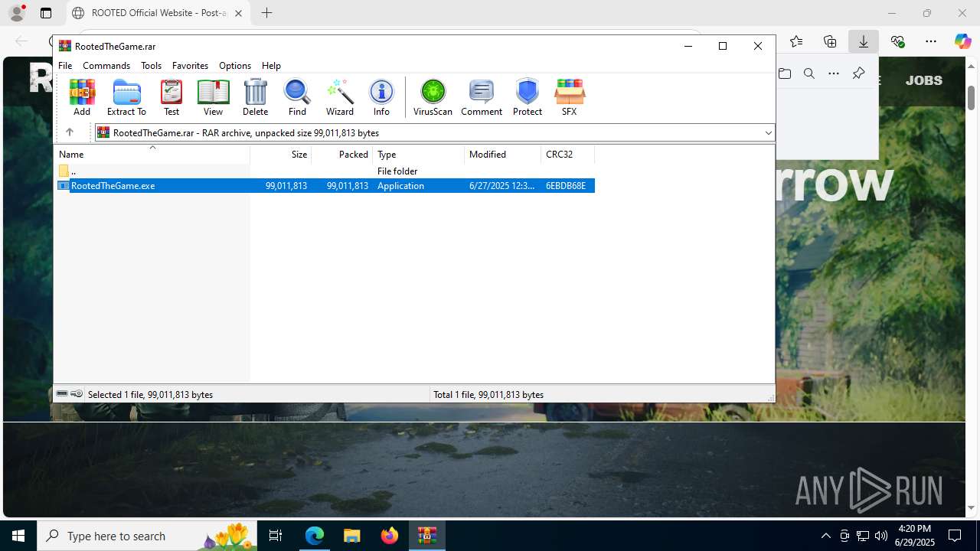Viewport: 980px width, 551px height.
Task: Open Edge tab actions menu icon
Action: coord(46,13)
